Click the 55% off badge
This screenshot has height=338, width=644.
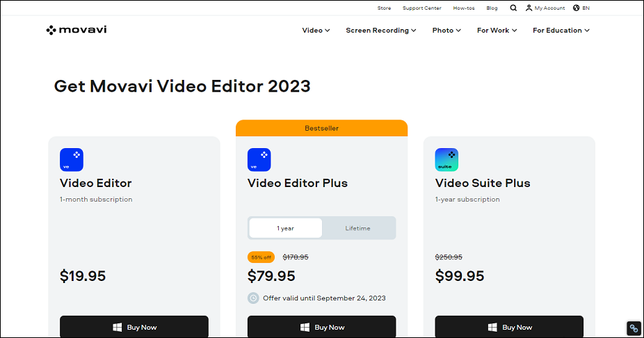[x=261, y=257]
